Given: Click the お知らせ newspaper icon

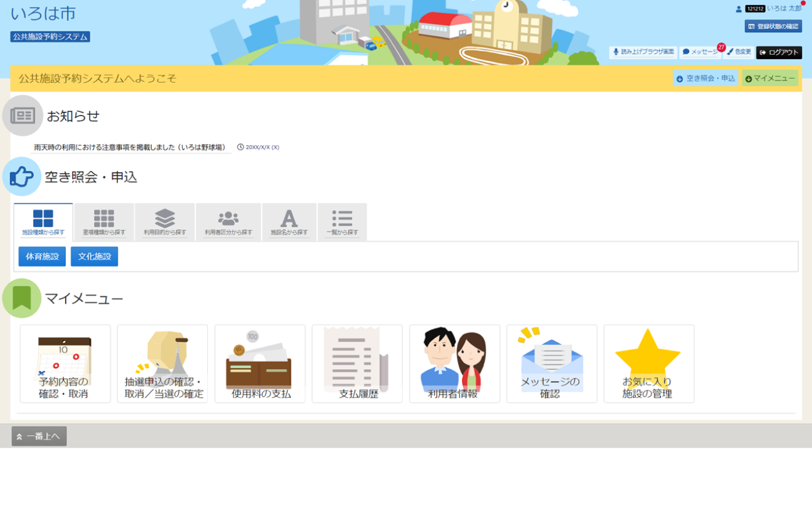Looking at the screenshot, I should pos(23,116).
